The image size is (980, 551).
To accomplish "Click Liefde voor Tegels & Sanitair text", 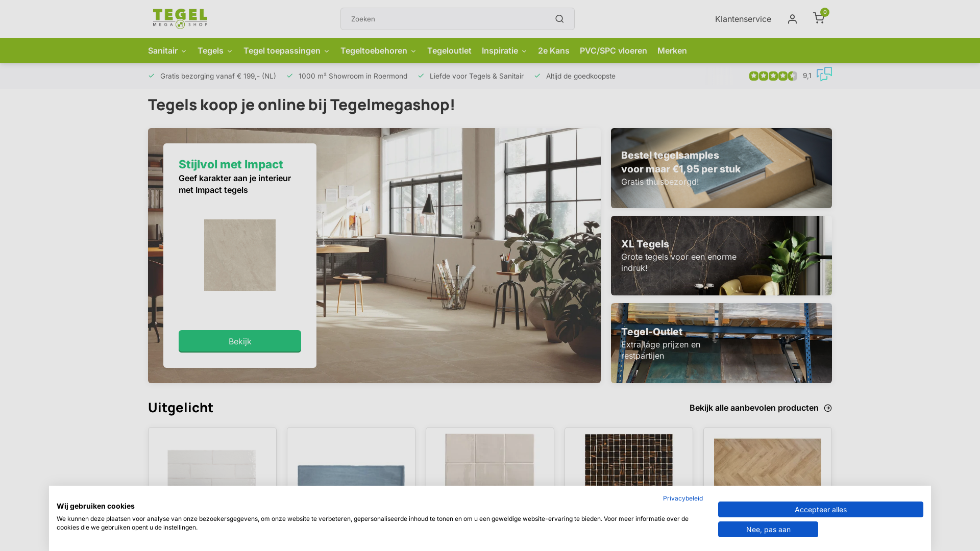I will click(477, 76).
